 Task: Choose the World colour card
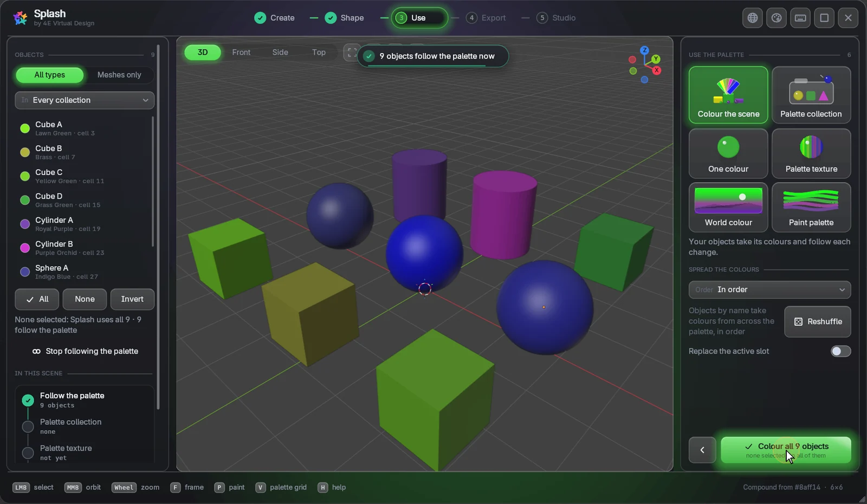coord(728,207)
